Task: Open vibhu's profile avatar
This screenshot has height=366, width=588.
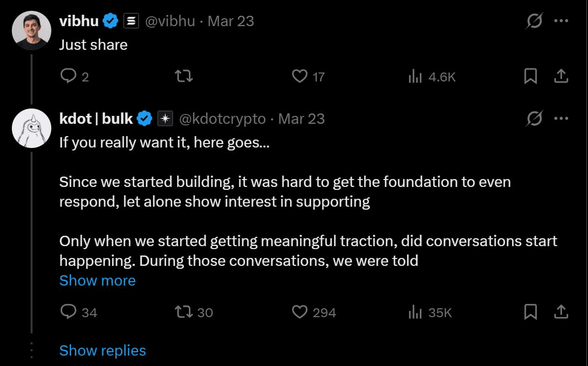Action: [32, 31]
